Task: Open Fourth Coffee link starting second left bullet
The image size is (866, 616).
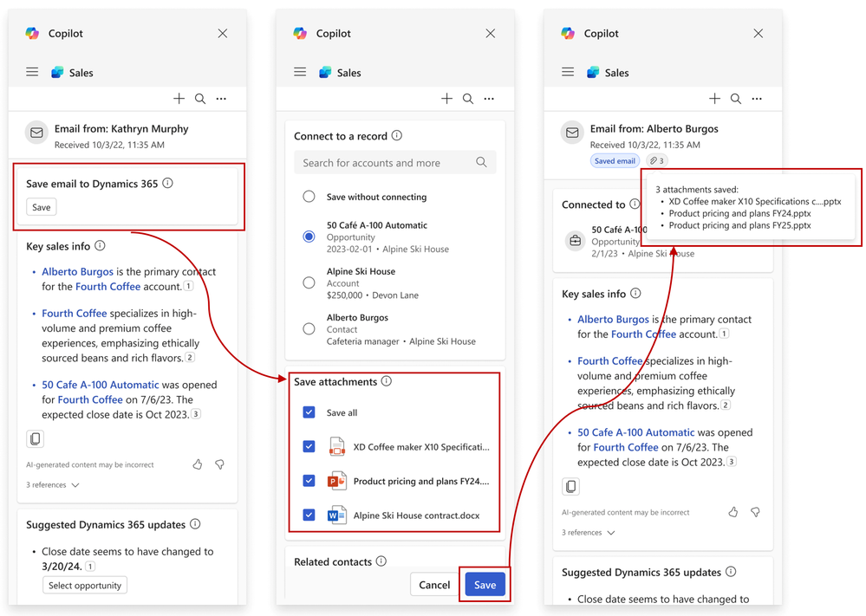Action: pyautogui.click(x=74, y=313)
